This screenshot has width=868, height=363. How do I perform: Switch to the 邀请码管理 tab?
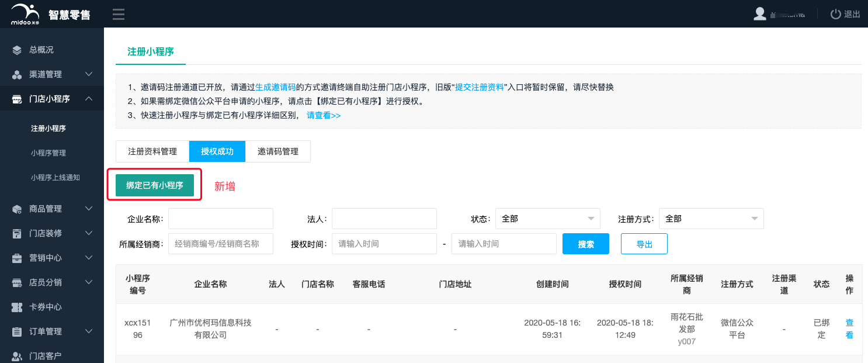pyautogui.click(x=278, y=151)
